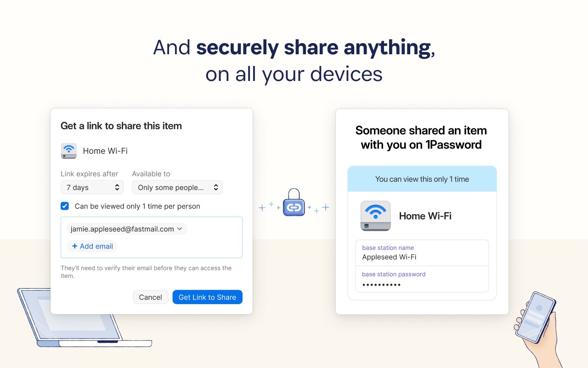588x368 pixels.
Task: Click the 'Get a link to share this item' heading
Action: [121, 126]
